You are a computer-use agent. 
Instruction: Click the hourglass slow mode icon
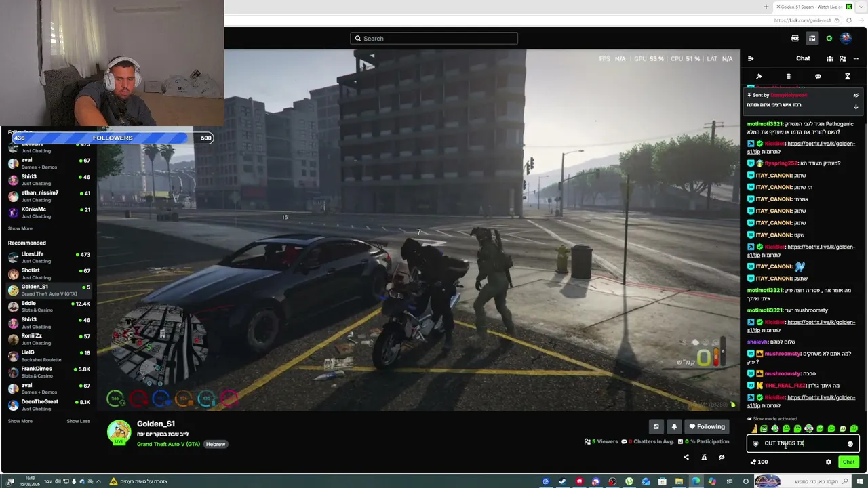coord(847,77)
